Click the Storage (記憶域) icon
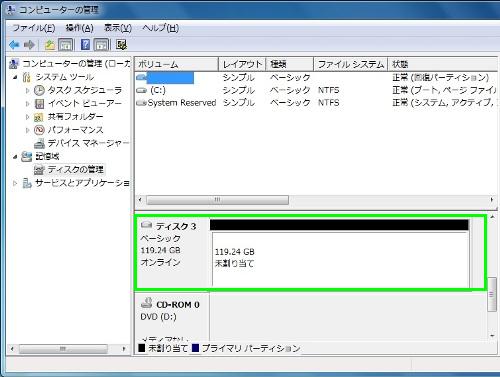Image resolution: width=500 pixels, height=377 pixels. click(x=27, y=156)
